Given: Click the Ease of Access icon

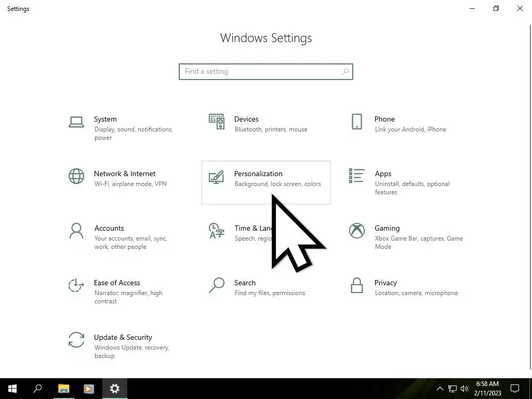Looking at the screenshot, I should 76,285.
